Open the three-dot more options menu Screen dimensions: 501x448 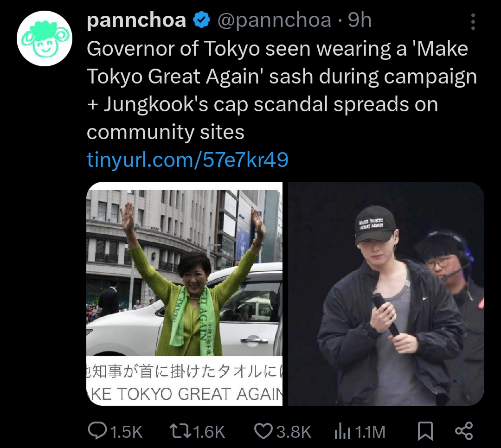[473, 22]
